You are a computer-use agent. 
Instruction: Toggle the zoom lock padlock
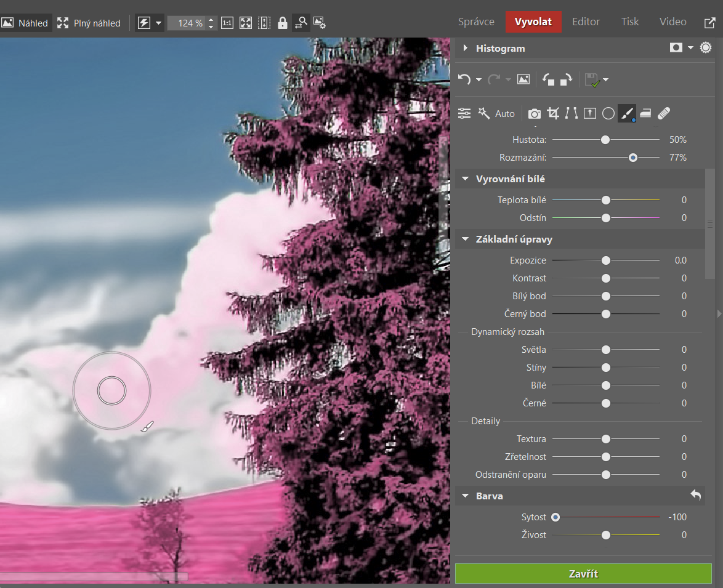(283, 23)
